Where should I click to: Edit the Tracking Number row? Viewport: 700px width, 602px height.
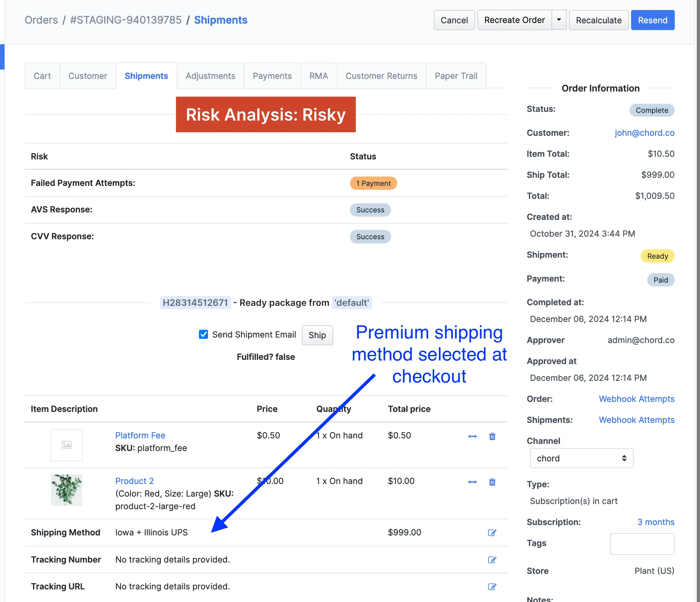[492, 560]
